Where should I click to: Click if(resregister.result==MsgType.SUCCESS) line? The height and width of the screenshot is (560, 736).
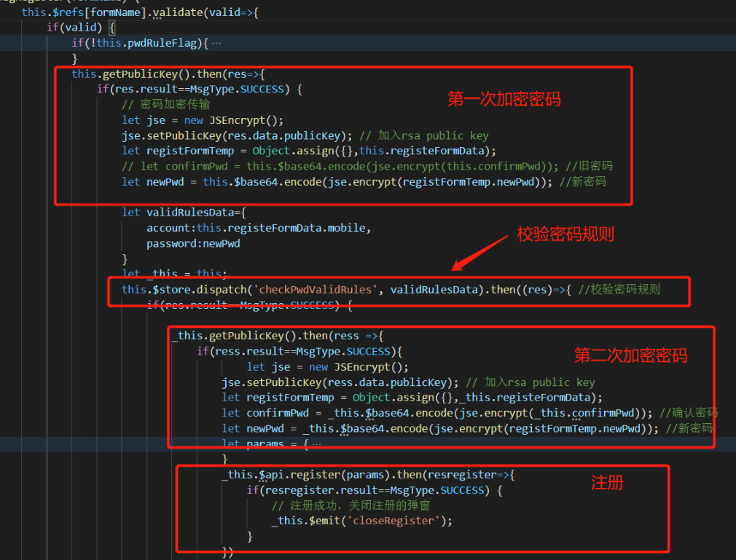[375, 490]
